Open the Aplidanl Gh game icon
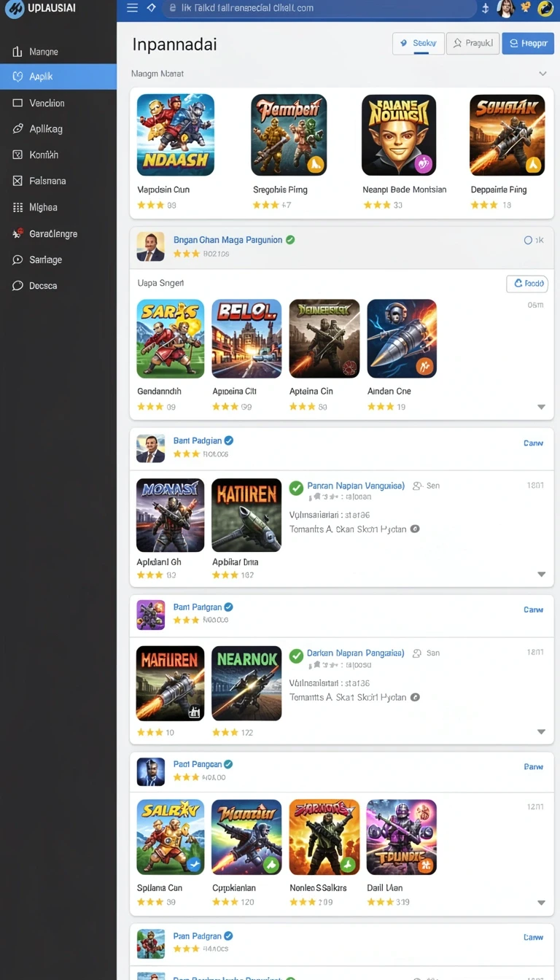The width and height of the screenshot is (560, 980). tap(170, 515)
